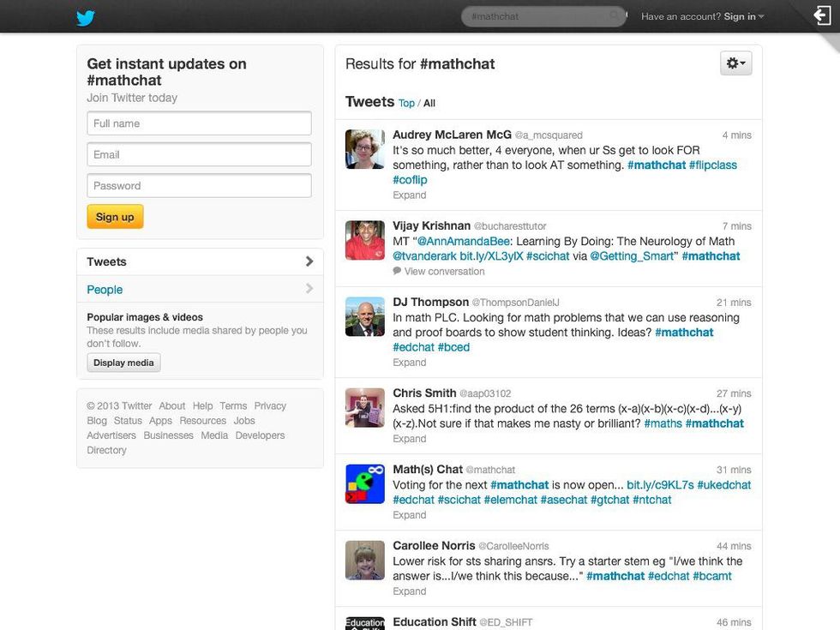This screenshot has width=840, height=630.
Task: Click the Twitter bird logo
Action: click(x=85, y=17)
